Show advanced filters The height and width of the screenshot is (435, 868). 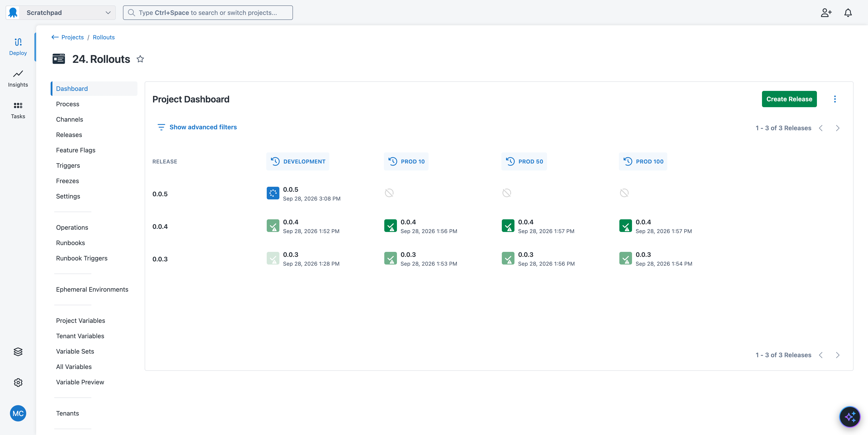197,127
